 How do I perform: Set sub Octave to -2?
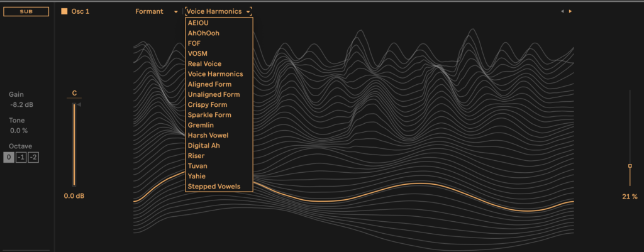pyautogui.click(x=34, y=158)
